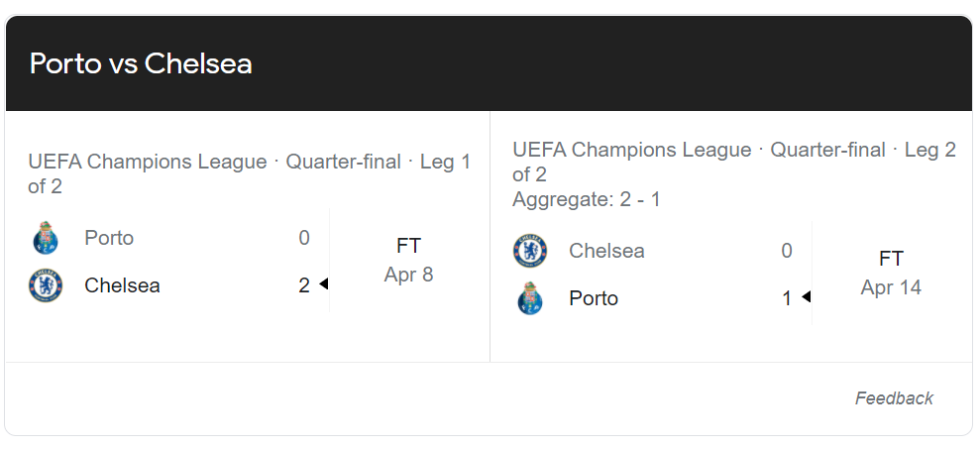Click Porto's score of 1 in Leg 2
980x449 pixels.
[787, 298]
